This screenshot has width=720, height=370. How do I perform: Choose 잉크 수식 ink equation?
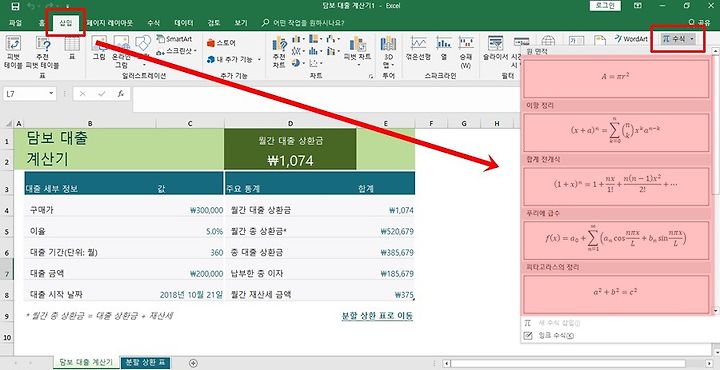click(549, 336)
